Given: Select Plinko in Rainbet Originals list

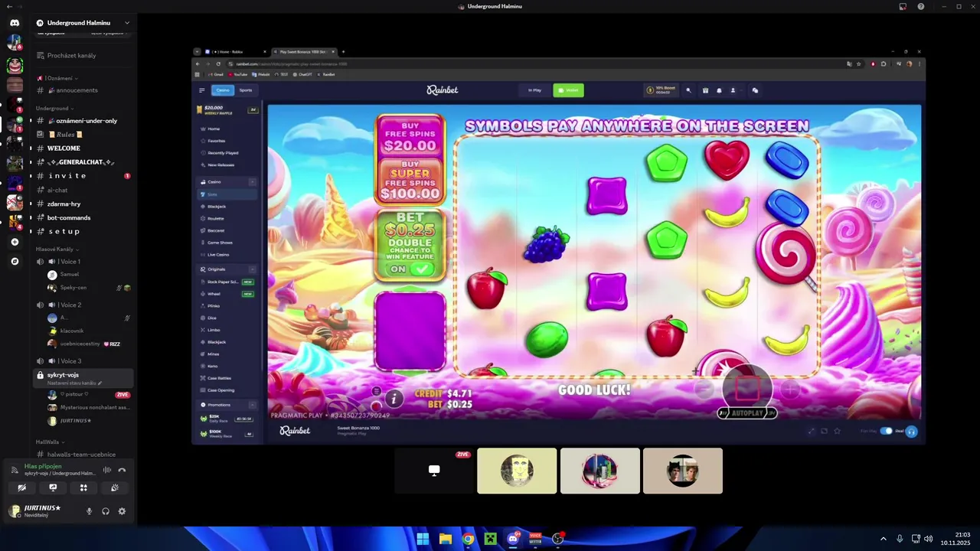Looking at the screenshot, I should click(227, 305).
